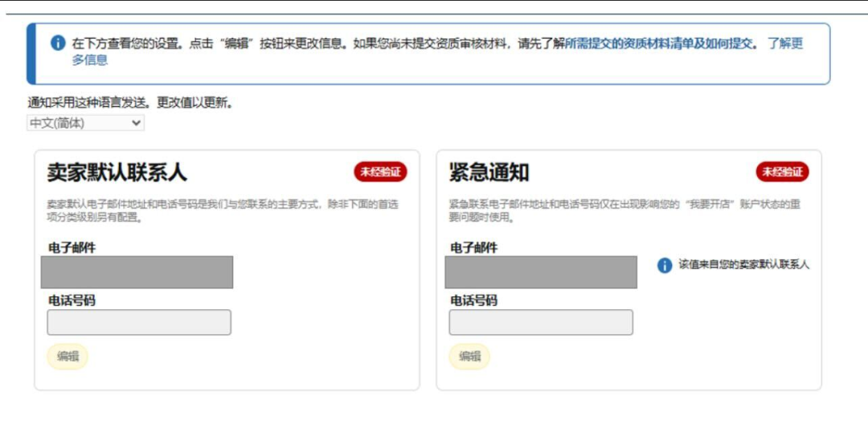868x428 pixels.
Task: Click the 卖家默认联系人 card heading
Action: coord(117,172)
